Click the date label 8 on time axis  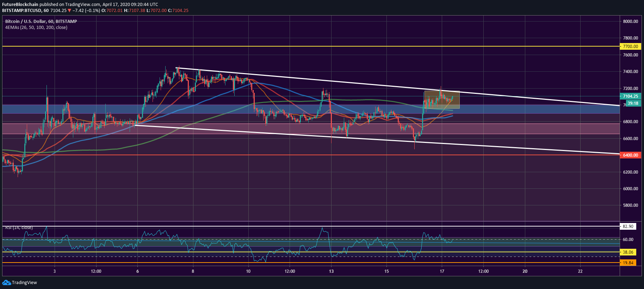193,271
